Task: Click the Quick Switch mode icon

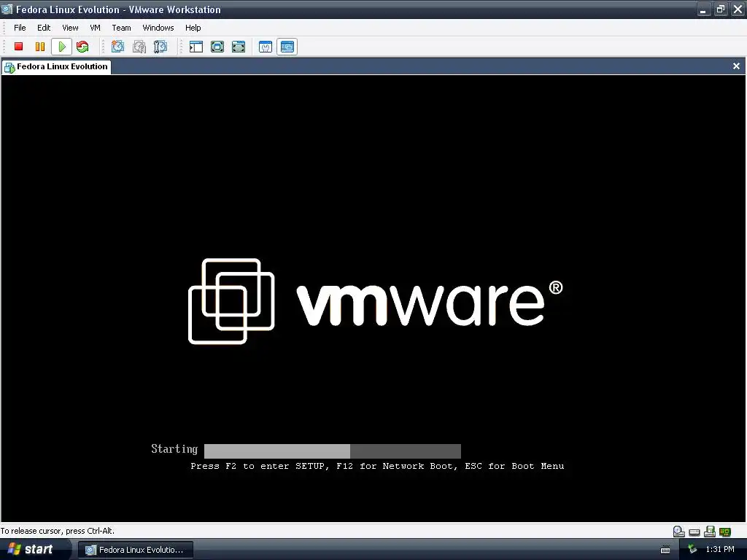Action: [x=239, y=47]
